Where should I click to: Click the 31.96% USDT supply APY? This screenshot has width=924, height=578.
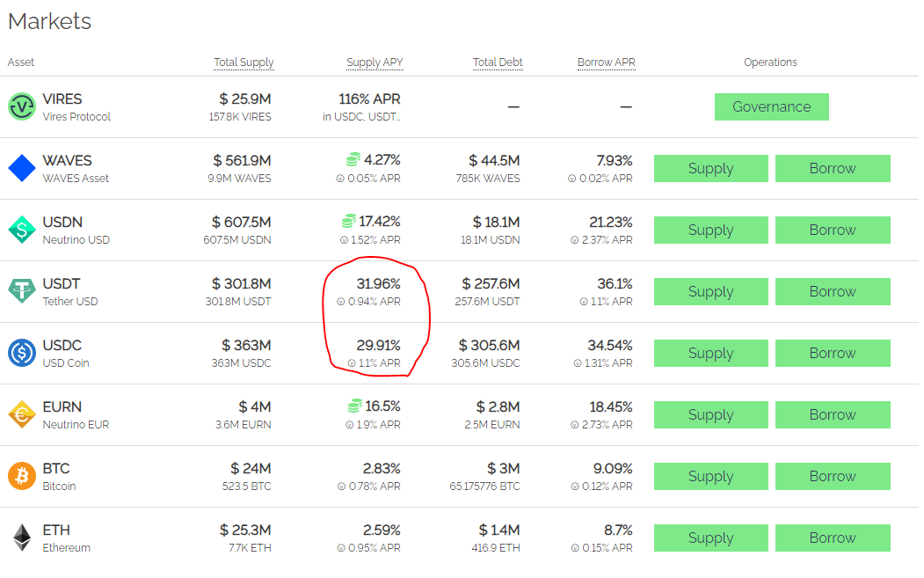378,283
